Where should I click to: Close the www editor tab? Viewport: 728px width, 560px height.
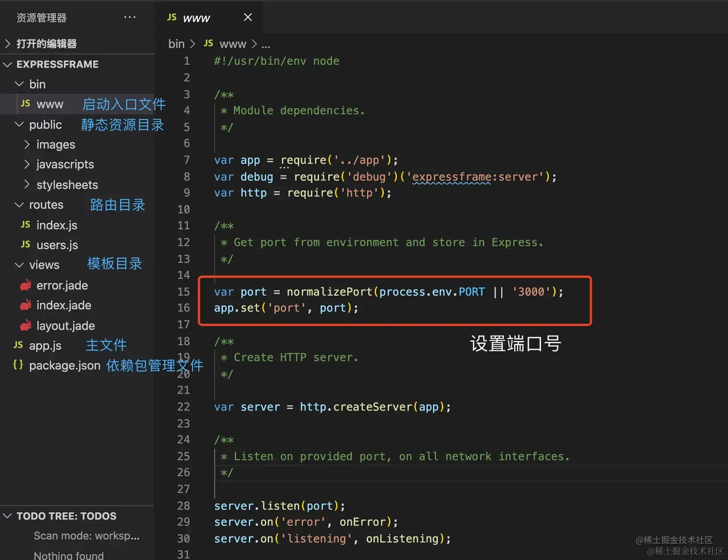pos(248,17)
